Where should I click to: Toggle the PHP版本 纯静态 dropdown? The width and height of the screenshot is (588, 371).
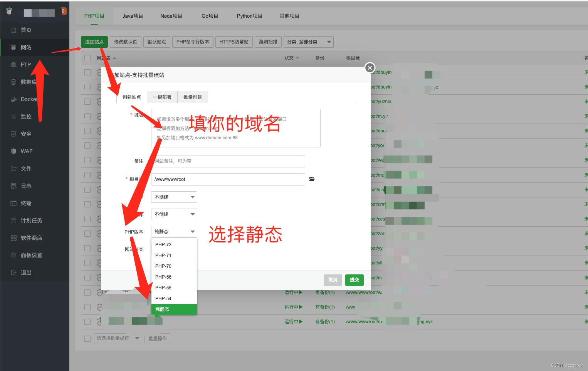click(174, 232)
